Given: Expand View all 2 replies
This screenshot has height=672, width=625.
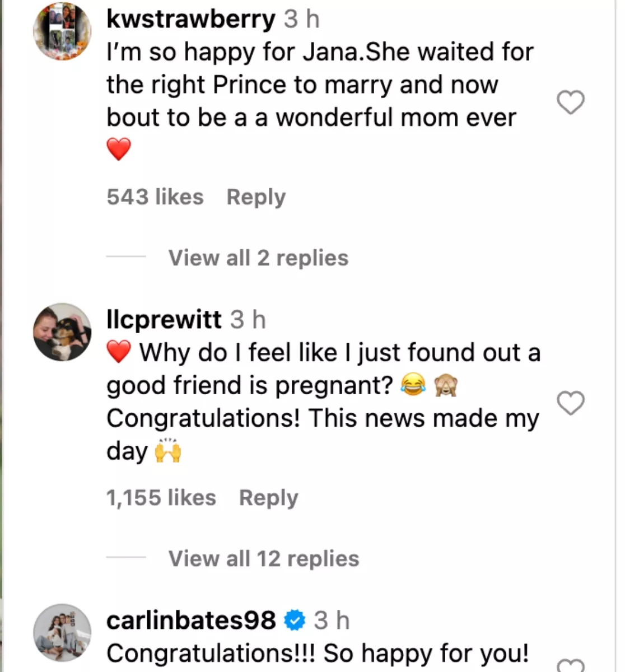Looking at the screenshot, I should point(258,258).
